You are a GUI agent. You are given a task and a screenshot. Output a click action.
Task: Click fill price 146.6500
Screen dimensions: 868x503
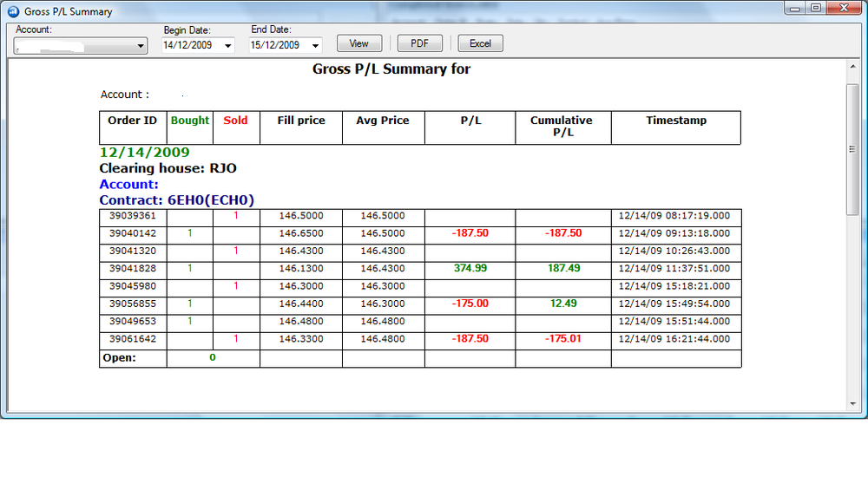(x=301, y=233)
